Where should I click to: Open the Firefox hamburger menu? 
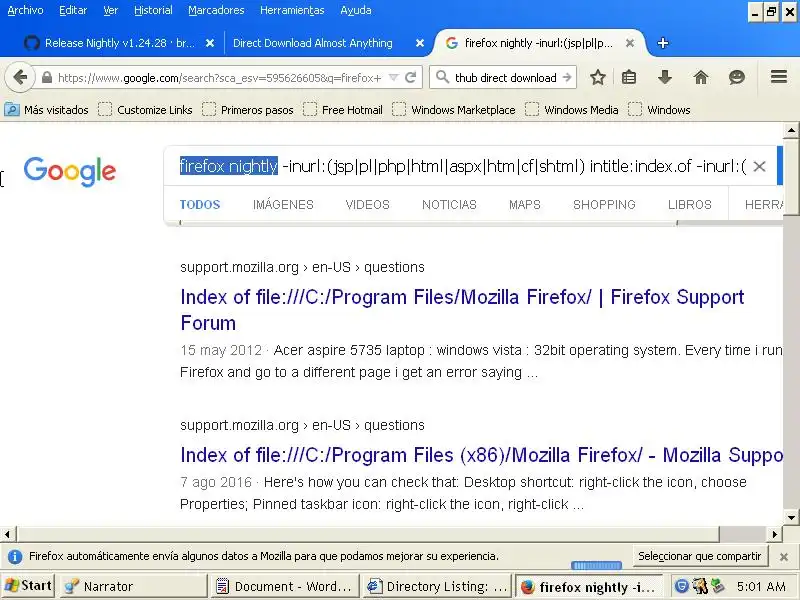[x=779, y=77]
